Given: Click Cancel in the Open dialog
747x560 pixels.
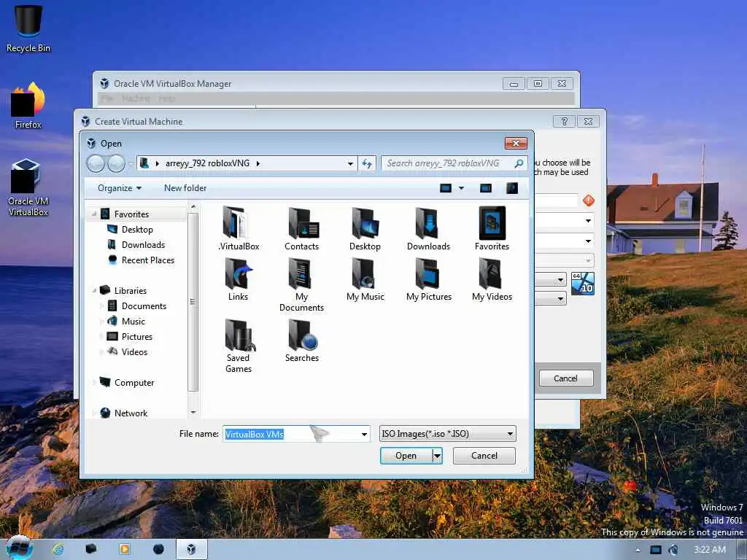Looking at the screenshot, I should (x=484, y=456).
